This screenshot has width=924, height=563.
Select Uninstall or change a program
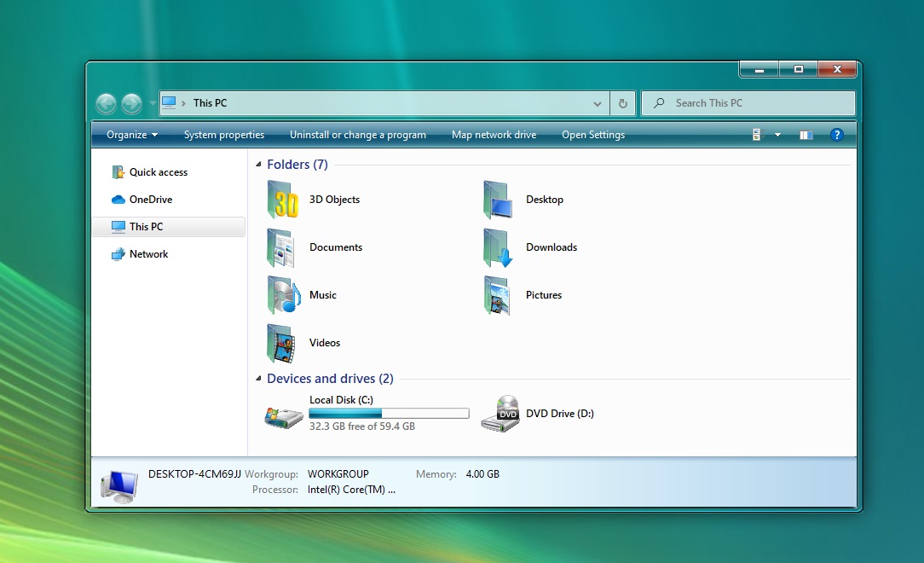358,134
